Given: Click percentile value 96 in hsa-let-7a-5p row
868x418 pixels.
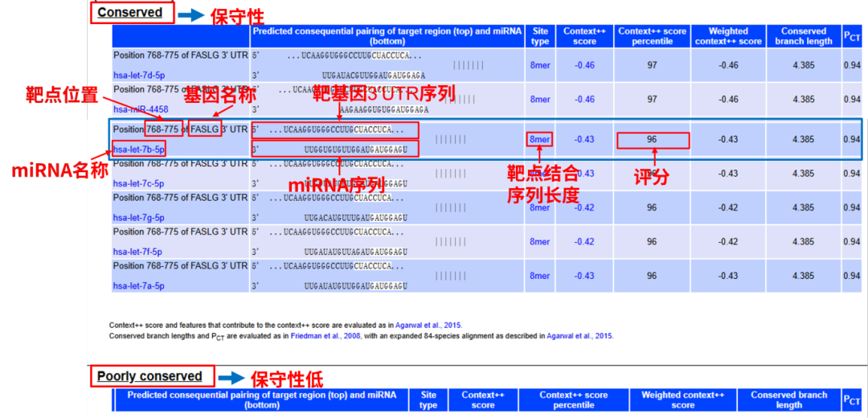Looking at the screenshot, I should click(x=652, y=276).
